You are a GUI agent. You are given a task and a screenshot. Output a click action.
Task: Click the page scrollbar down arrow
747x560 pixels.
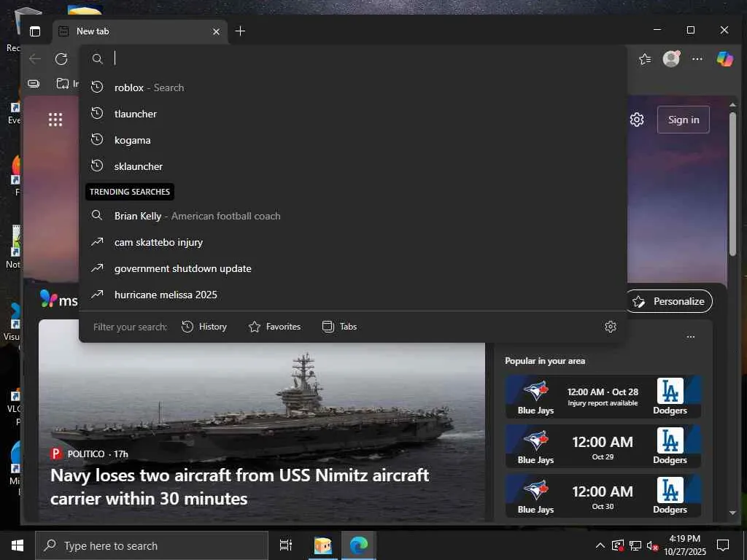732,513
